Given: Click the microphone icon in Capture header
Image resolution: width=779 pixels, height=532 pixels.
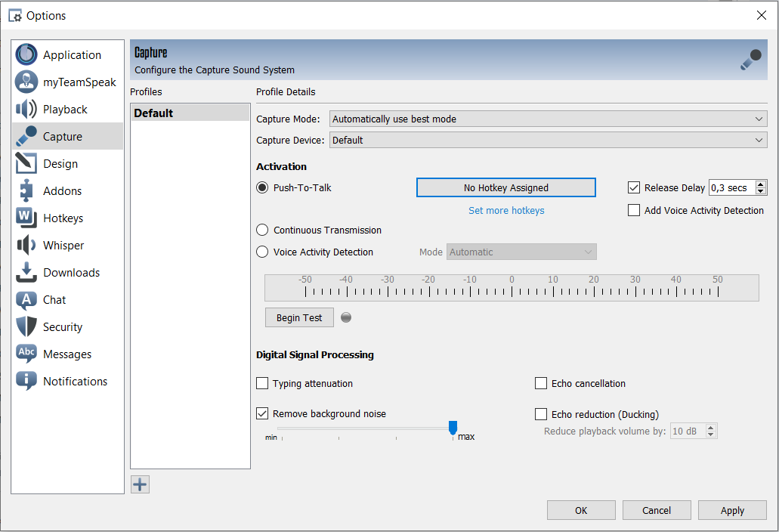Looking at the screenshot, I should point(751,60).
